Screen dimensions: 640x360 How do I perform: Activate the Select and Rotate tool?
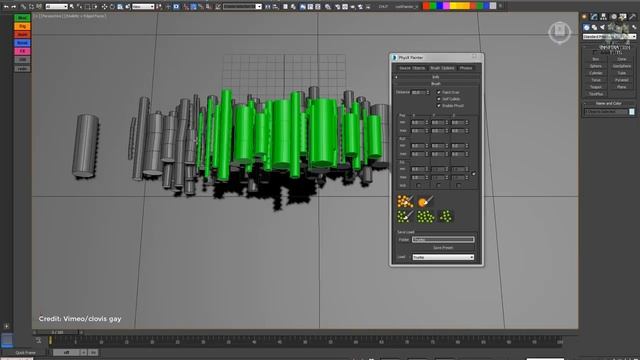(x=112, y=7)
